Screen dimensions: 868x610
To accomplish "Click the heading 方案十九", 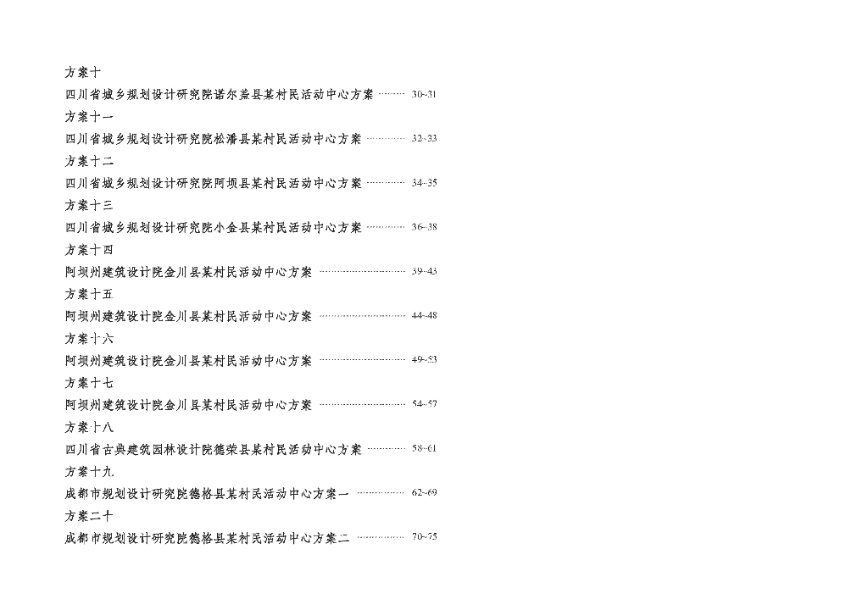I will click(x=89, y=471).
